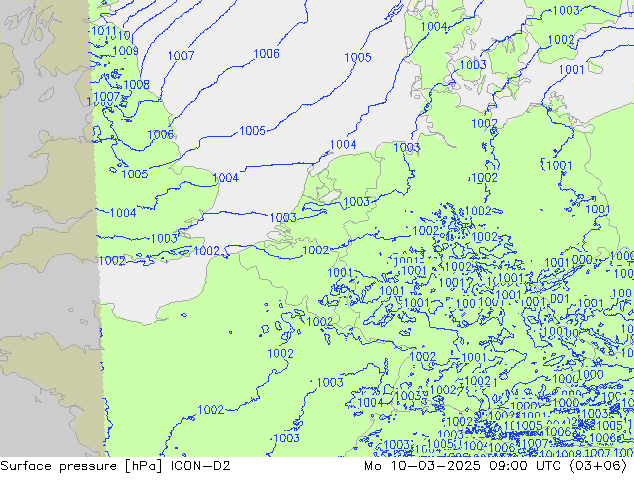Viewport: 634px width, 490px height.
Task: Click the "(03+06)" forecast offset text
Action: click(599, 466)
